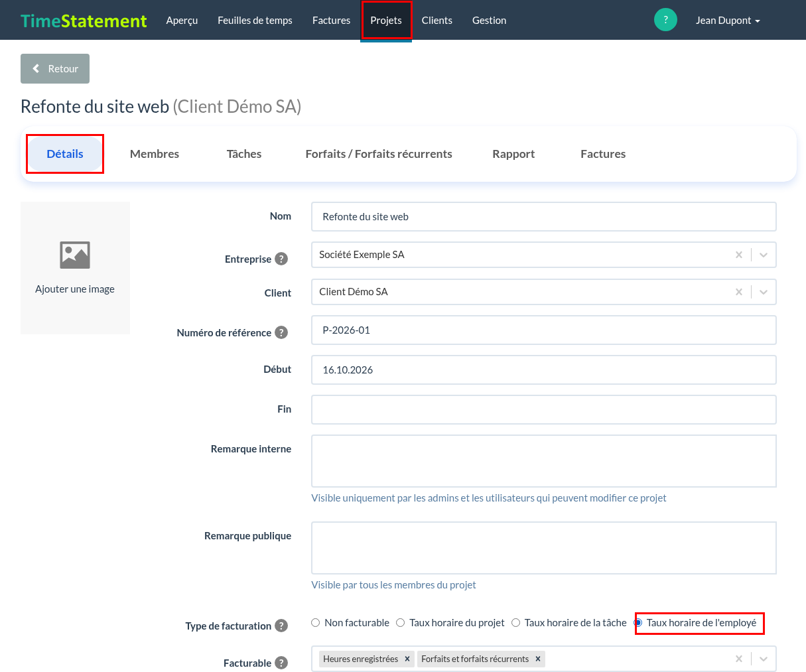This screenshot has height=672, width=806.
Task: Open the help question mark icon in navbar
Action: coord(665,20)
